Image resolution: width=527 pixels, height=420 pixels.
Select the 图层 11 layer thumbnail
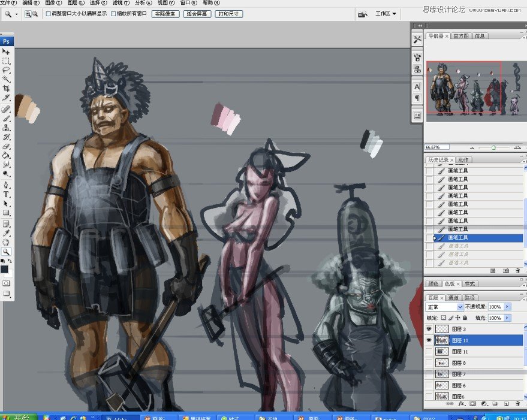tap(442, 352)
